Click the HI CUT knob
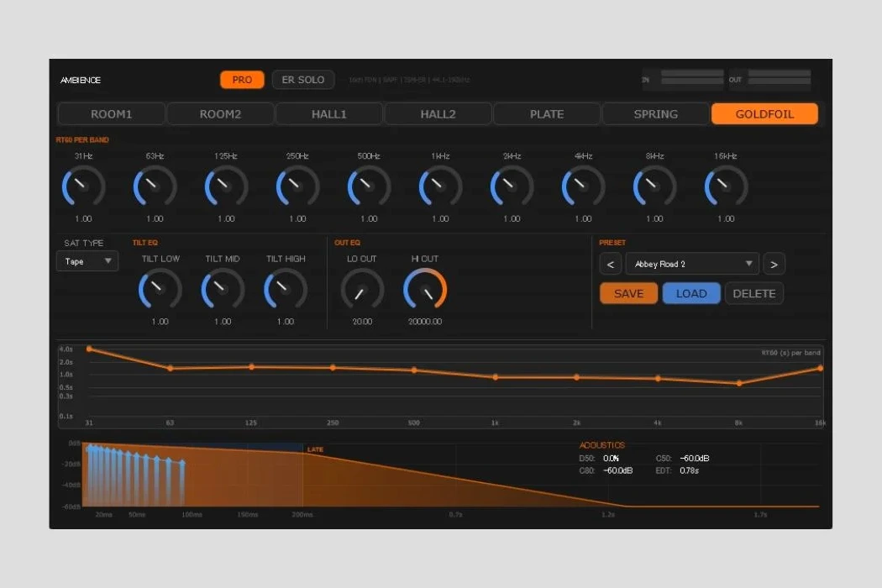882x588 pixels. tap(425, 289)
